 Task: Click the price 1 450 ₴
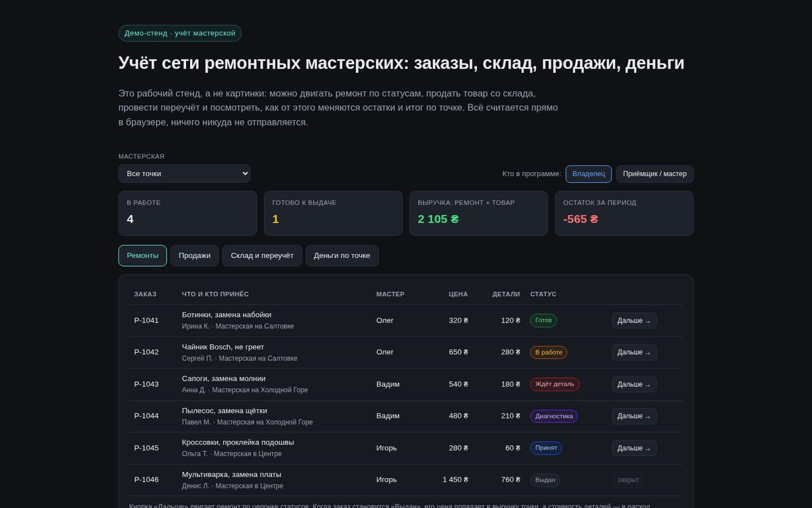pos(455,480)
